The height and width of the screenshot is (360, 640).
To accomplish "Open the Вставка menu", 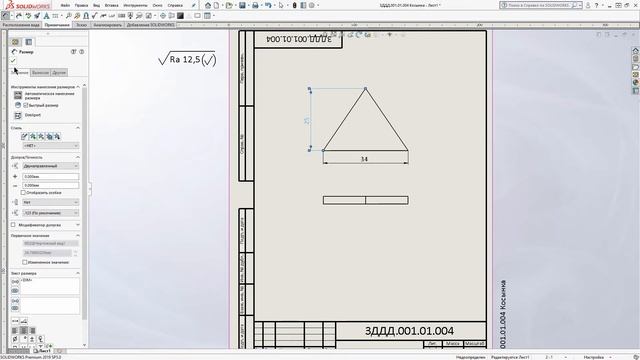I will click(x=111, y=5).
